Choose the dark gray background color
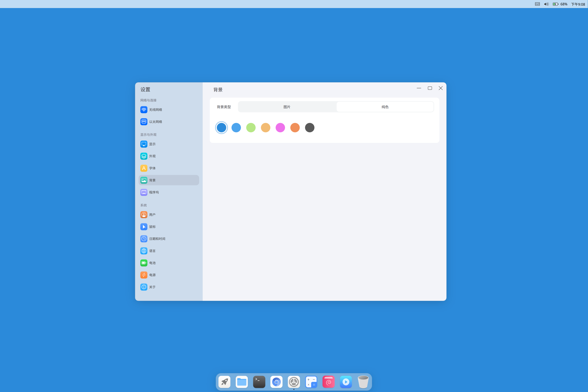The height and width of the screenshot is (392, 588). point(309,128)
